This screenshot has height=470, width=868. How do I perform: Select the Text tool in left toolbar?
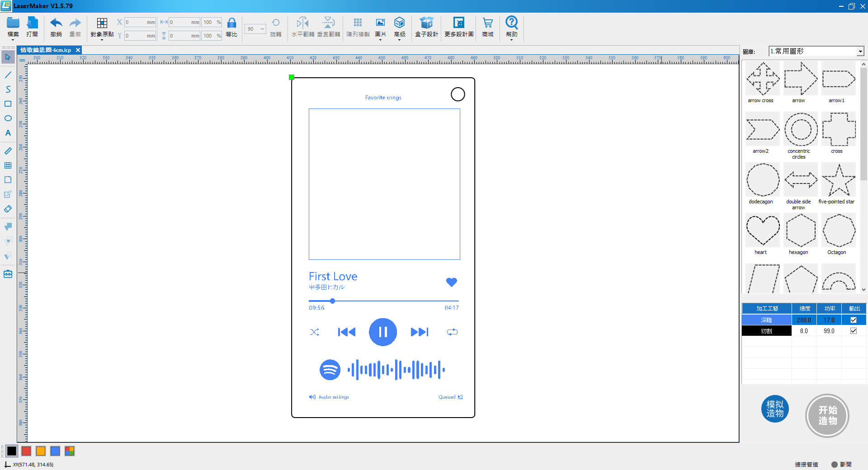tap(8, 133)
